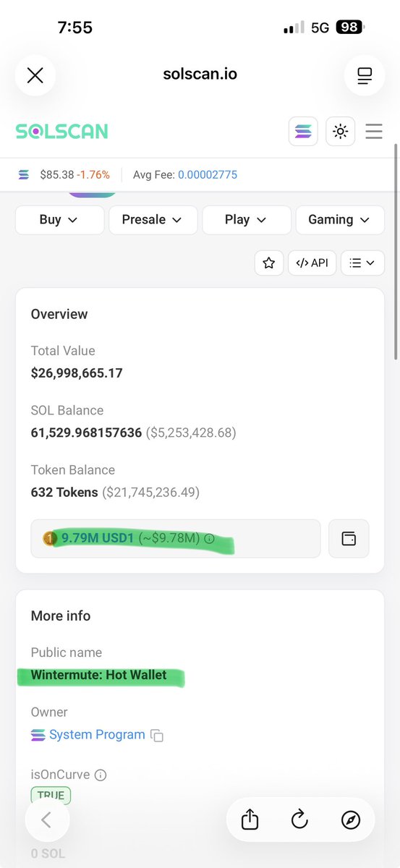Open the Gaming dropdown menu
The width and height of the screenshot is (400, 868).
(x=340, y=220)
